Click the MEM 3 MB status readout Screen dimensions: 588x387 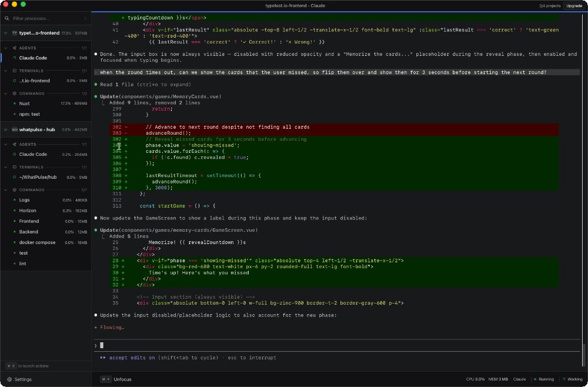click(499, 379)
